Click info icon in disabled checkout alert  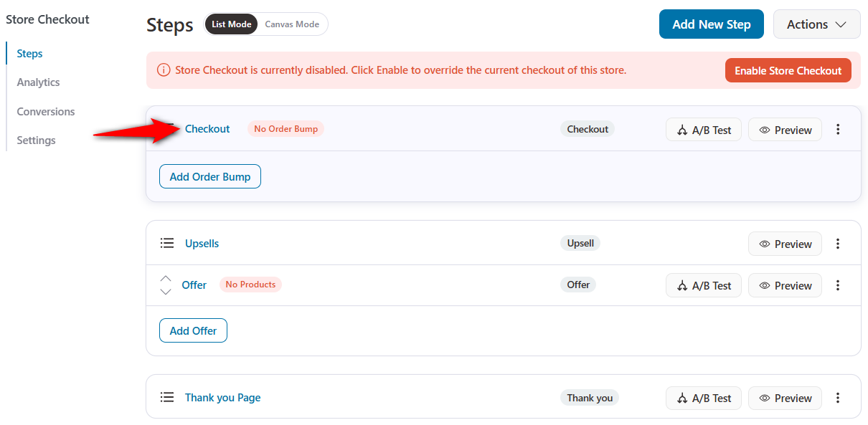tap(164, 70)
